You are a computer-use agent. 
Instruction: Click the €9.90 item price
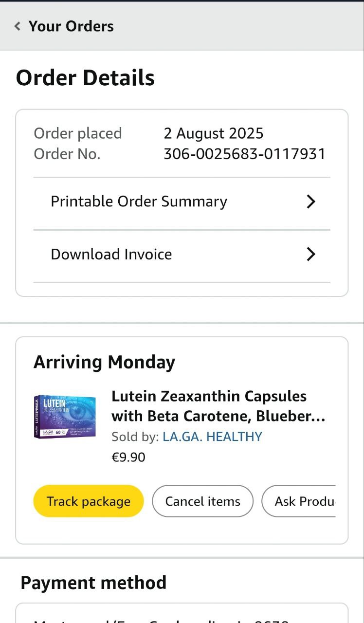pos(128,458)
